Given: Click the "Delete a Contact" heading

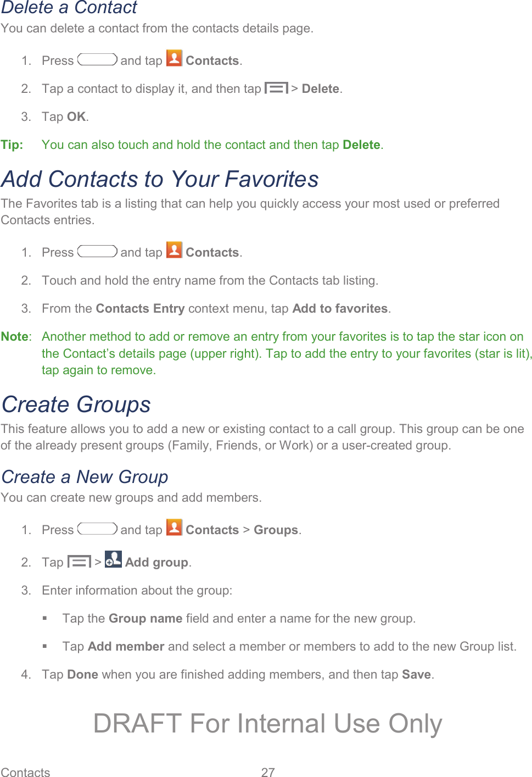Looking at the screenshot, I should coord(69,8).
